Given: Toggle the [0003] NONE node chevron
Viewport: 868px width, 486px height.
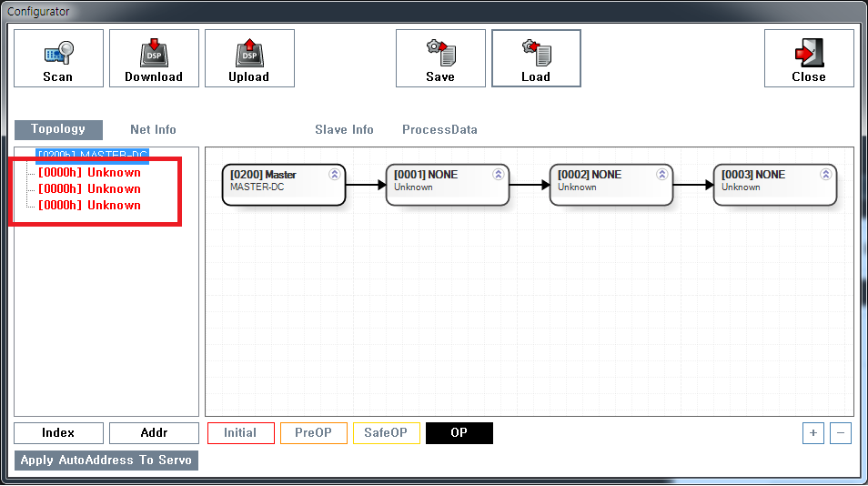Looking at the screenshot, I should 825,175.
